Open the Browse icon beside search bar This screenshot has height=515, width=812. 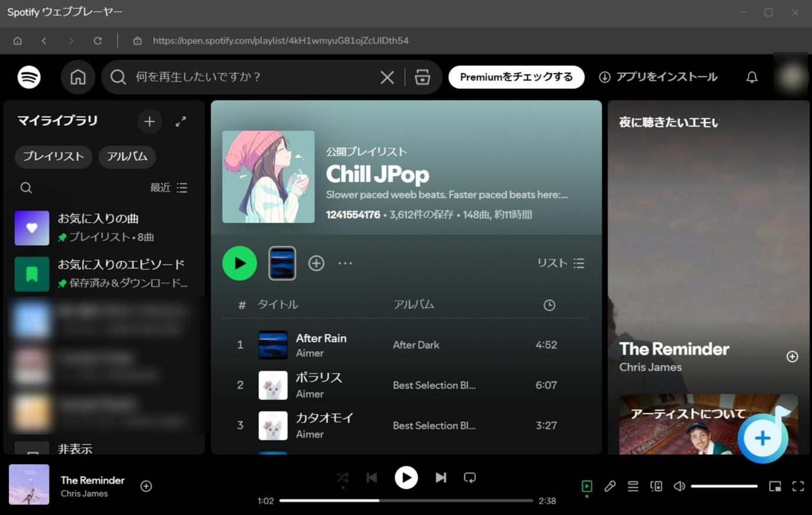pos(422,77)
